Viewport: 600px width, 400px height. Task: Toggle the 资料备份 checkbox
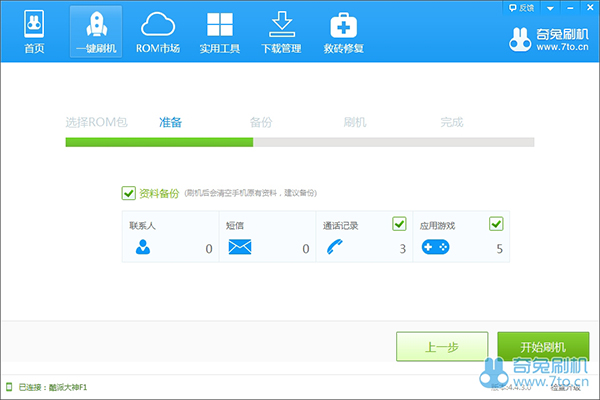[x=129, y=193]
